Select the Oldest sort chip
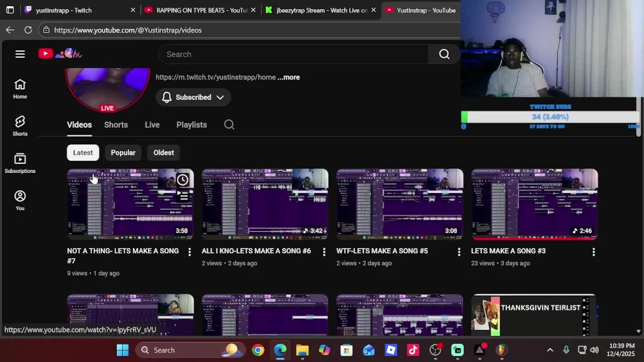 [x=164, y=153]
